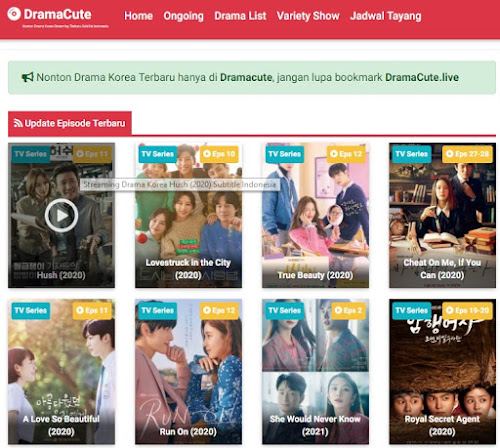This screenshot has width=500, height=448.
Task: Open the Jadwal Tayang schedule page
Action: 386,16
